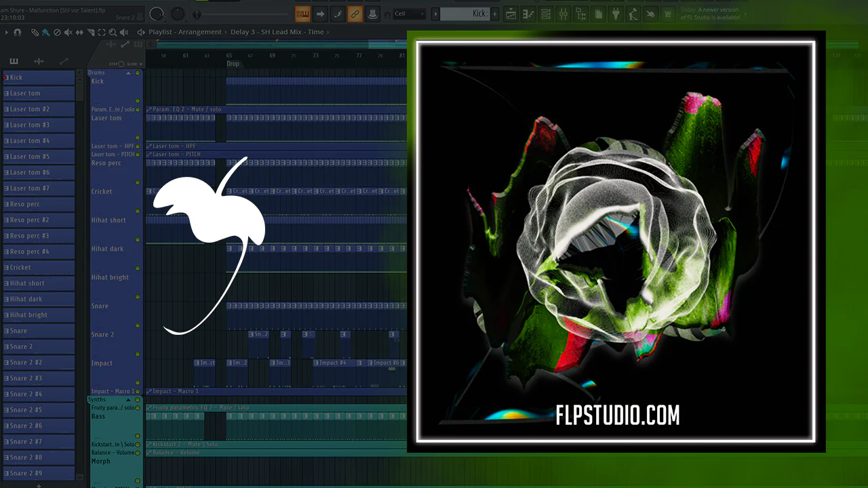Mute the Cricket track LED
Viewport: 868px width, 488px height.
(138, 211)
